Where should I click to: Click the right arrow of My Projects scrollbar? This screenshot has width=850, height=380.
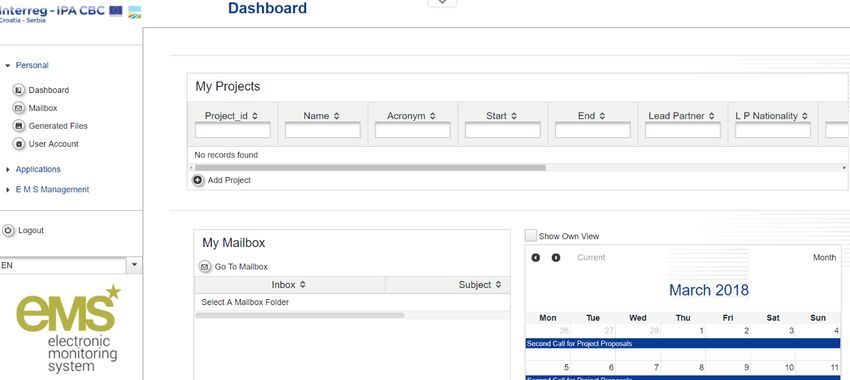844,168
